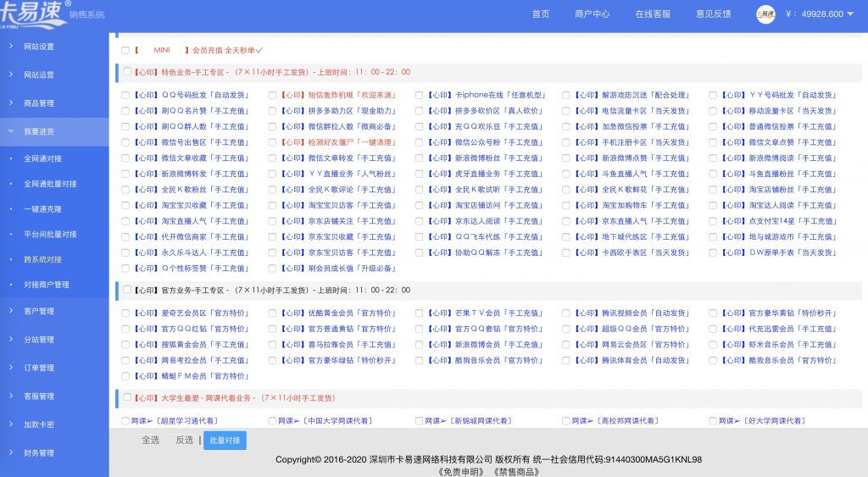Check the 爱奇艺会员区「官方特价」 checkbox
This screenshot has height=477, width=868.
125,313
